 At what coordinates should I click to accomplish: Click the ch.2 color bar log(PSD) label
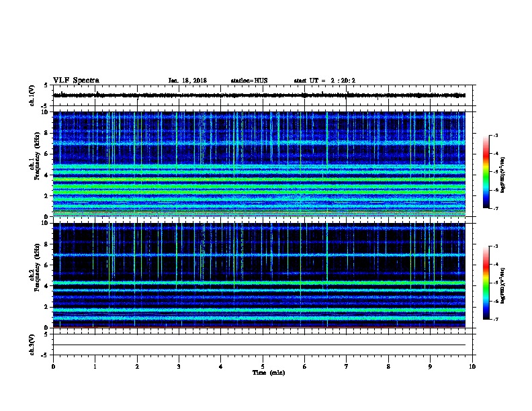(503, 285)
